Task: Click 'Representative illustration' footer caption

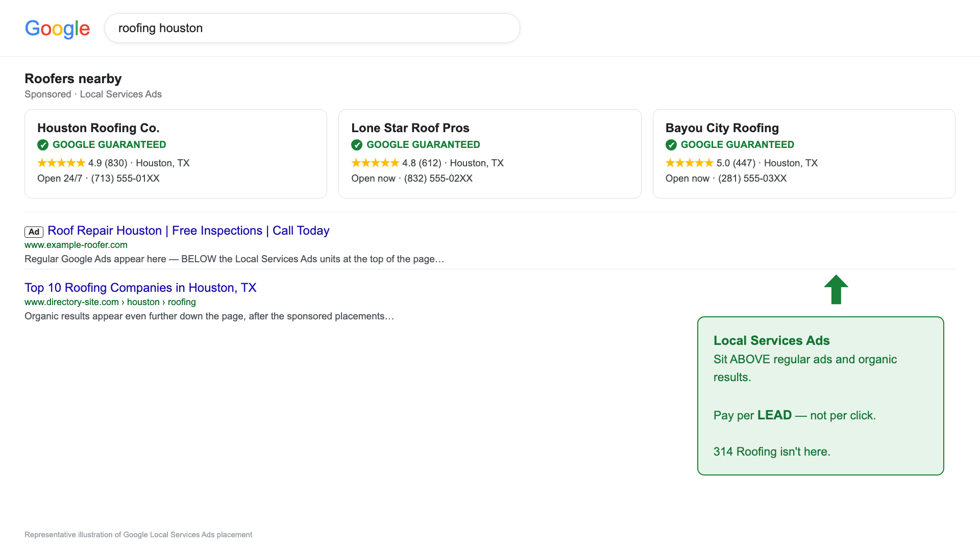Action: 138,535
